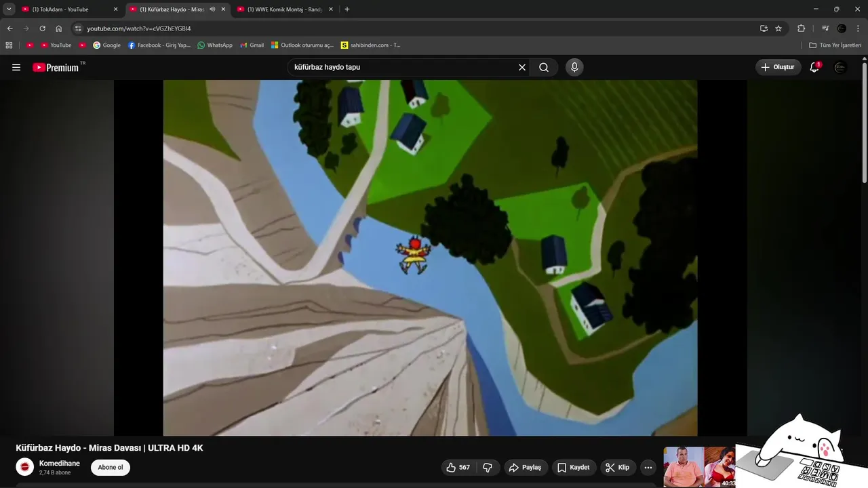The height and width of the screenshot is (488, 868).
Task: Click the browser forward arrow
Action: [x=26, y=28]
